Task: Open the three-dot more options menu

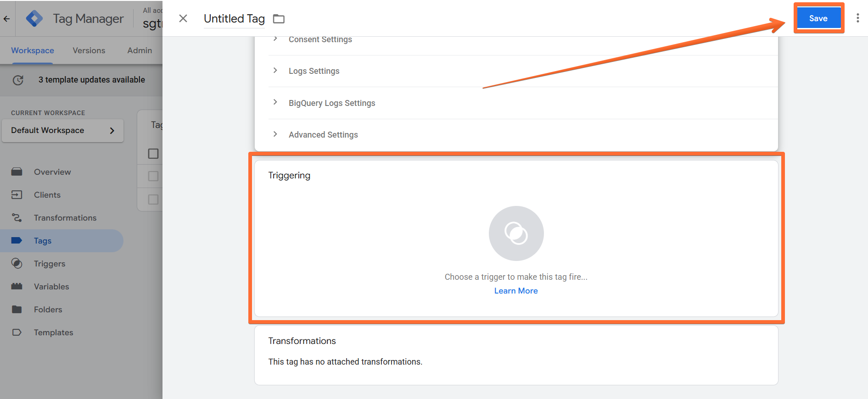Action: [857, 18]
